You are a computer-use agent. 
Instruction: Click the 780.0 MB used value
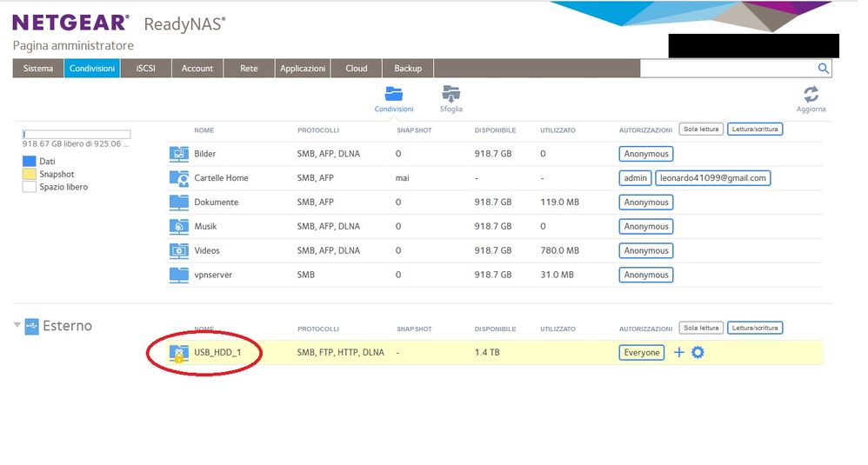pyautogui.click(x=559, y=250)
